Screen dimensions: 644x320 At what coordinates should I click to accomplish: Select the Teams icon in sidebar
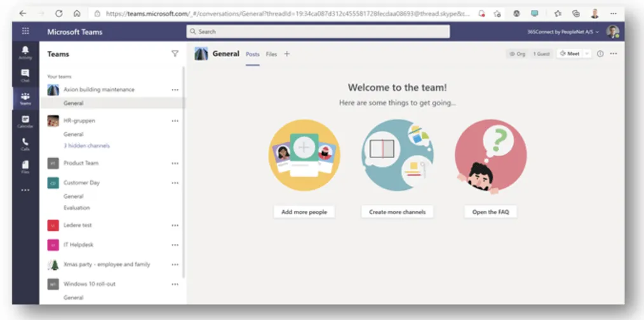[x=25, y=98]
